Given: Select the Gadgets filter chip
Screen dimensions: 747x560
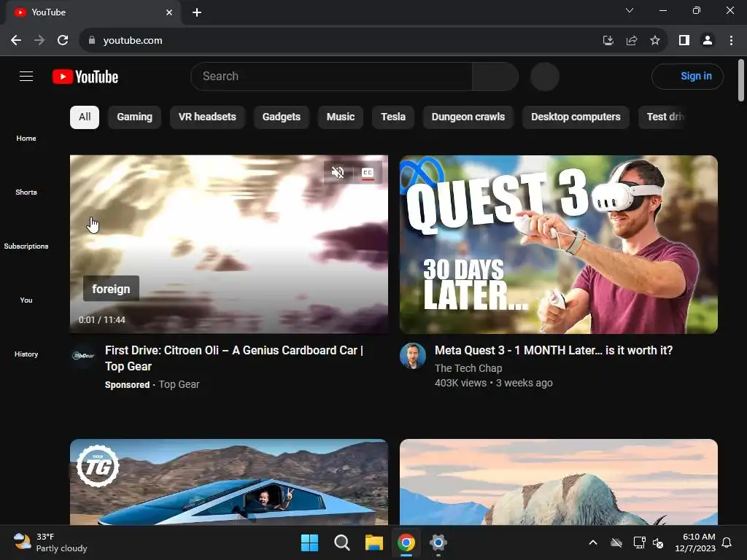Looking at the screenshot, I should [x=281, y=117].
